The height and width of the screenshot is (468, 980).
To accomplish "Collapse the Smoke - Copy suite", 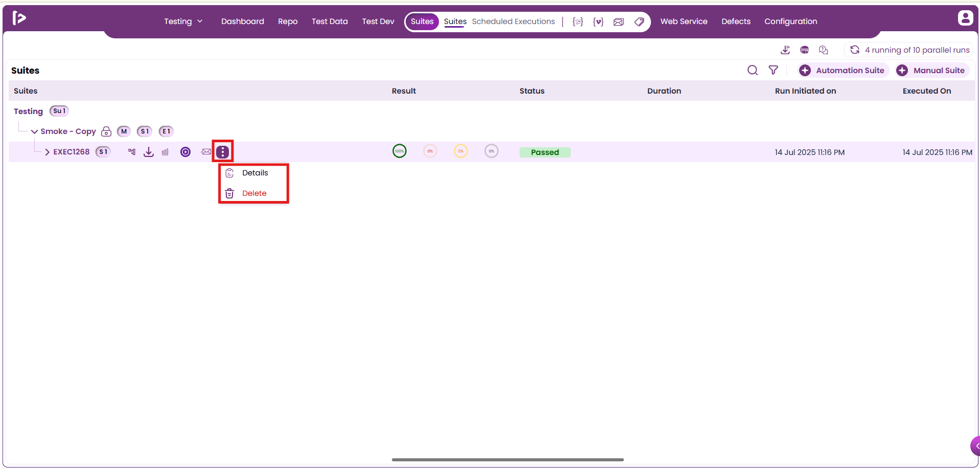I will click(34, 131).
